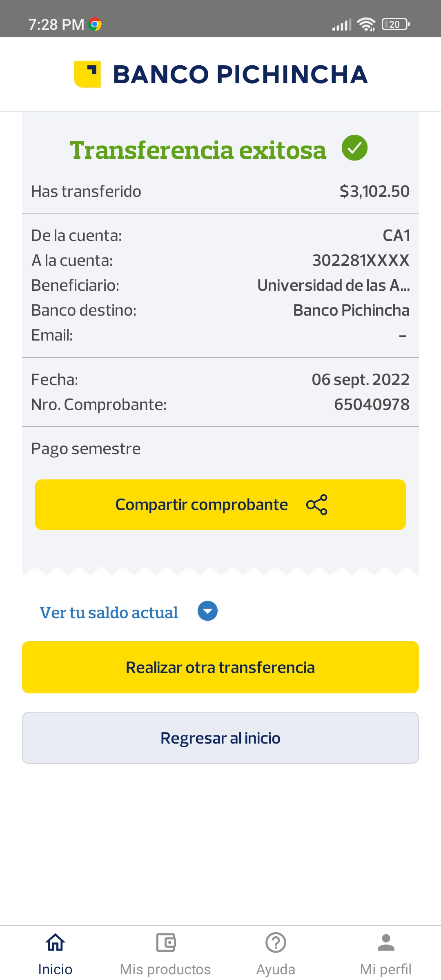This screenshot has width=441, height=980.
Task: Tap the Nro. Comprobante number 65040978
Action: click(372, 405)
